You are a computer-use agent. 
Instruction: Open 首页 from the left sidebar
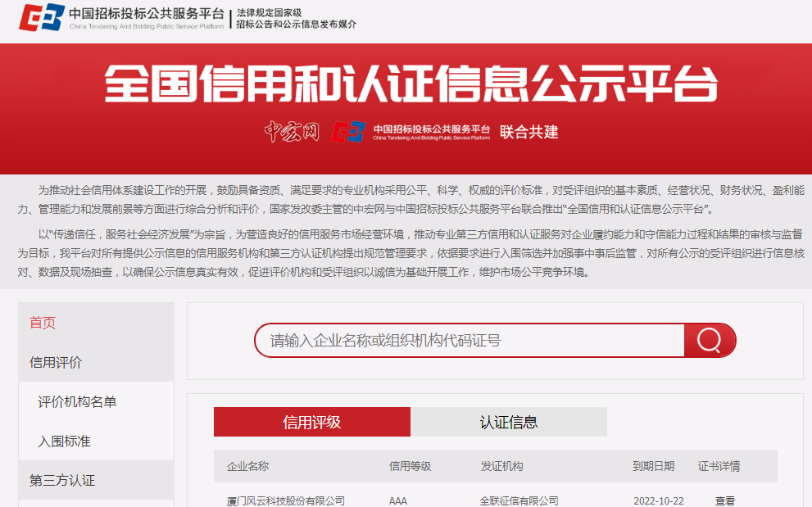[43, 323]
